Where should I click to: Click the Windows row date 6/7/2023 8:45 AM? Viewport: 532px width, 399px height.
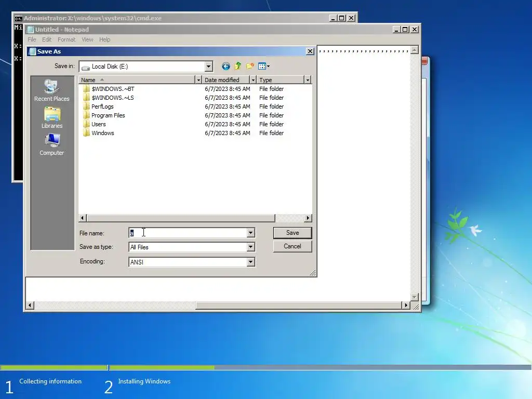pyautogui.click(x=228, y=133)
